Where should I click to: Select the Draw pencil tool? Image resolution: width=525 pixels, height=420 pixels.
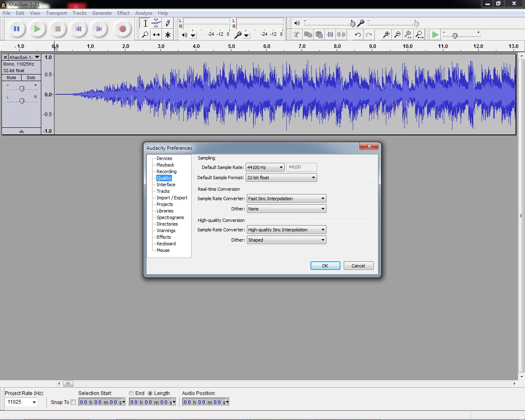click(x=167, y=23)
